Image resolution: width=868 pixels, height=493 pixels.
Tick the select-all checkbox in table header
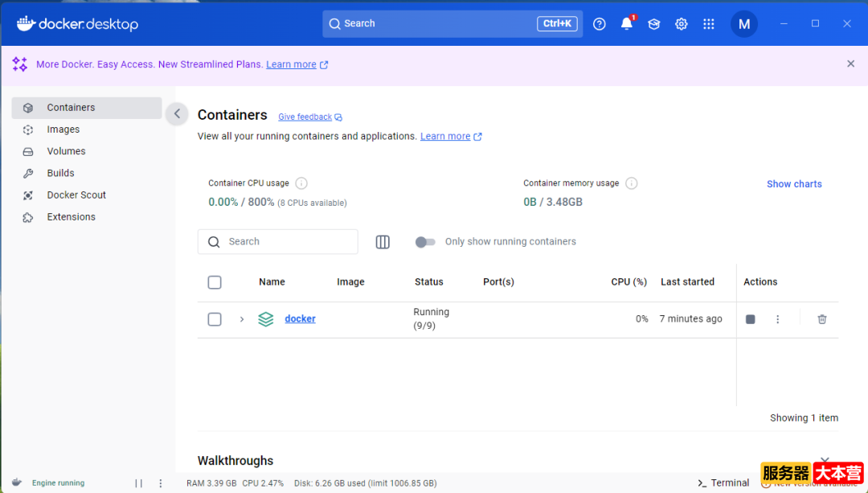pyautogui.click(x=215, y=282)
